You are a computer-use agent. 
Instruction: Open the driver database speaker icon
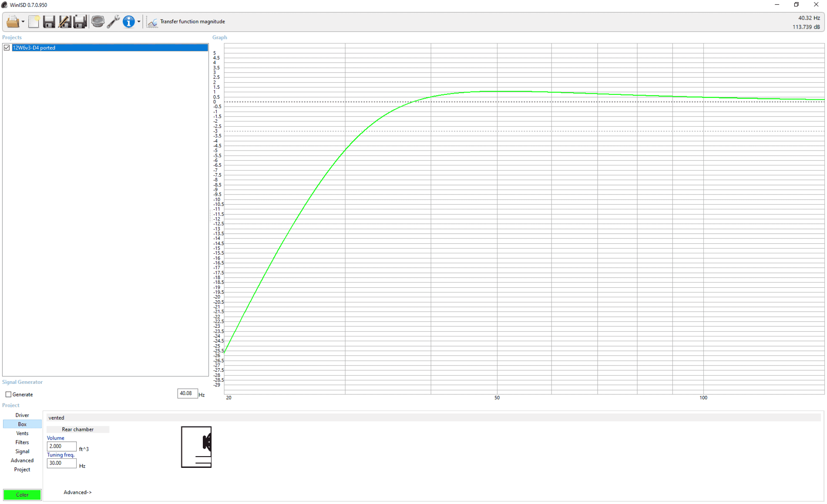click(98, 21)
